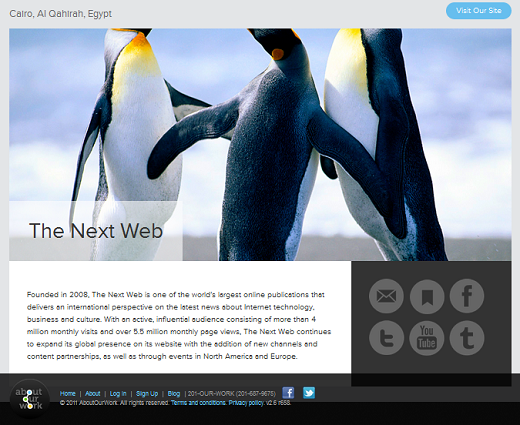This screenshot has height=425, width=520.
Task: Click the email envelope icon
Action: pyautogui.click(x=386, y=296)
